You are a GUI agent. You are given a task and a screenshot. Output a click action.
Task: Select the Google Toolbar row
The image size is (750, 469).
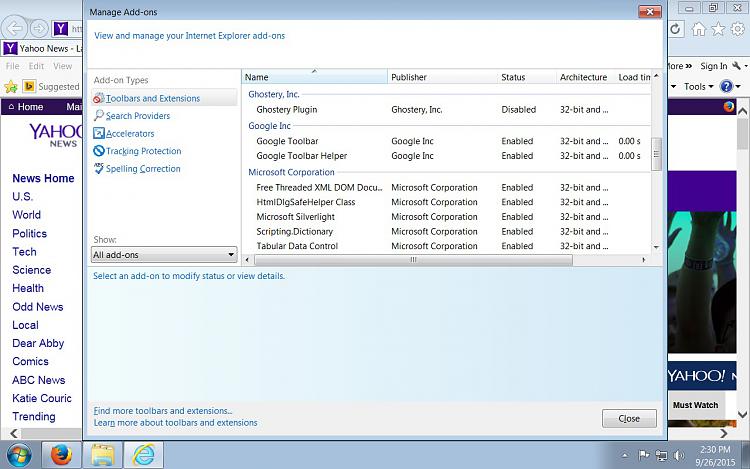click(x=446, y=141)
